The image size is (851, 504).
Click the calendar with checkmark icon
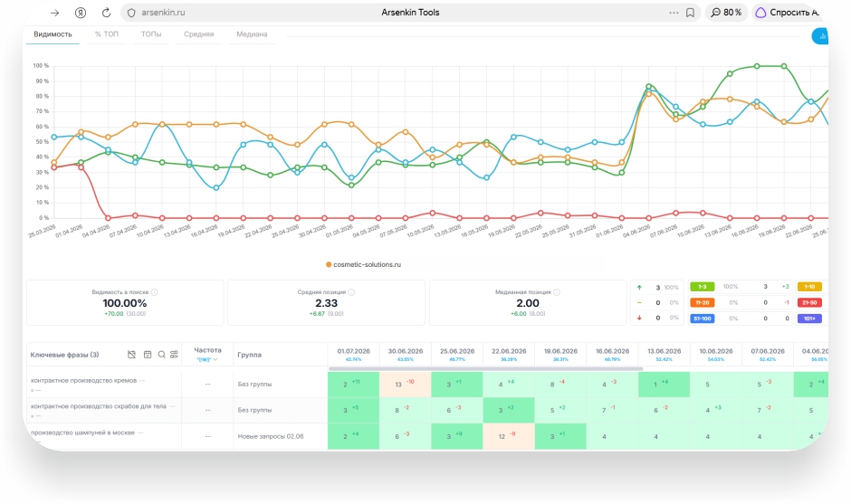(147, 355)
